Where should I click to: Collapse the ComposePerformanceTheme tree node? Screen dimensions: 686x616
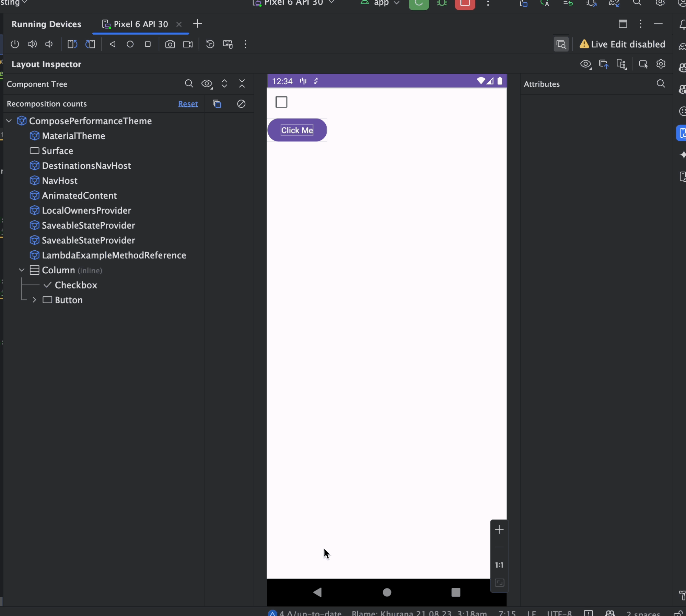click(x=9, y=121)
